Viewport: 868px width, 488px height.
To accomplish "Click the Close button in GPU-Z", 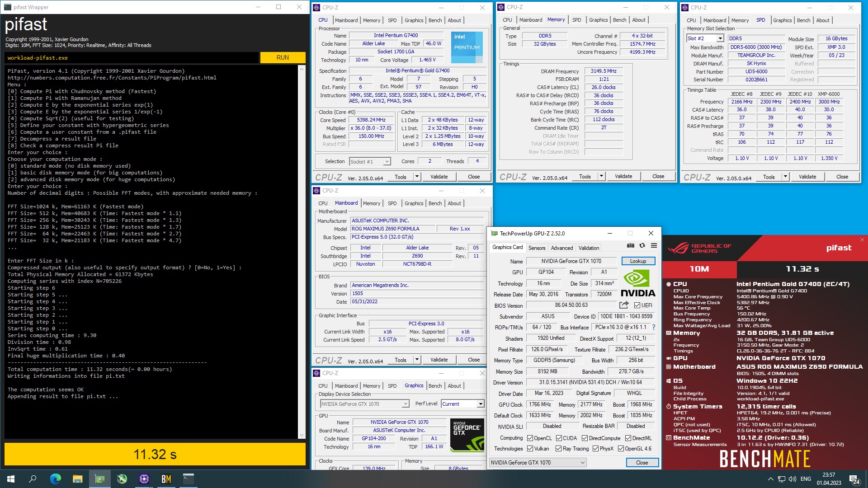I will tap(642, 463).
